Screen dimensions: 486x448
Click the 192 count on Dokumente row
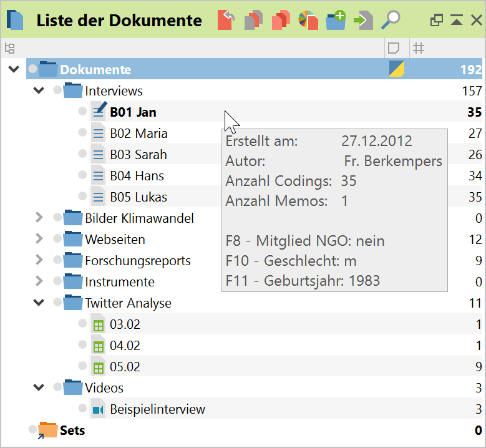[x=471, y=69]
